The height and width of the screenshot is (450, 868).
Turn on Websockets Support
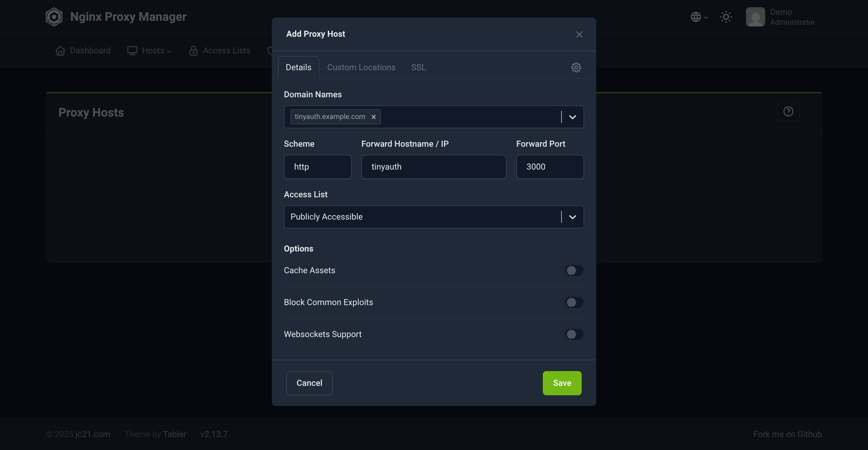[x=574, y=334]
